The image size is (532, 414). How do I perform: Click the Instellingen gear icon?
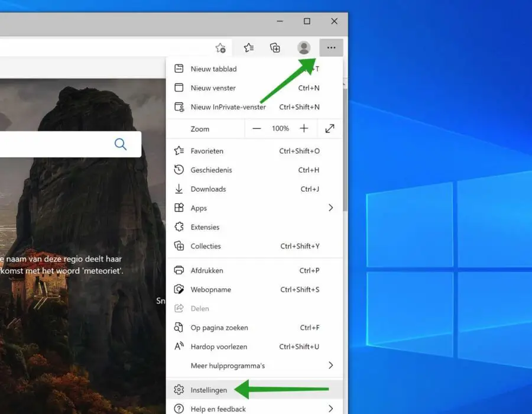click(x=179, y=390)
